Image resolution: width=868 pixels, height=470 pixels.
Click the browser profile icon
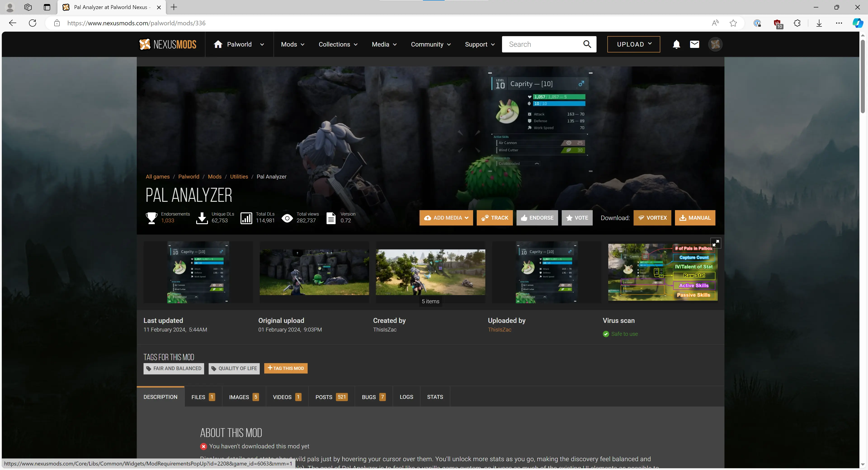[x=10, y=7]
